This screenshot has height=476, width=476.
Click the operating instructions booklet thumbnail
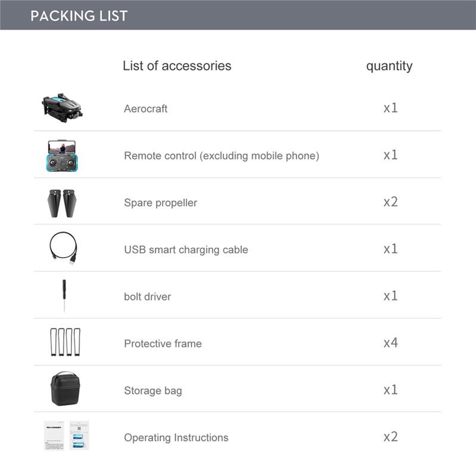point(66,436)
